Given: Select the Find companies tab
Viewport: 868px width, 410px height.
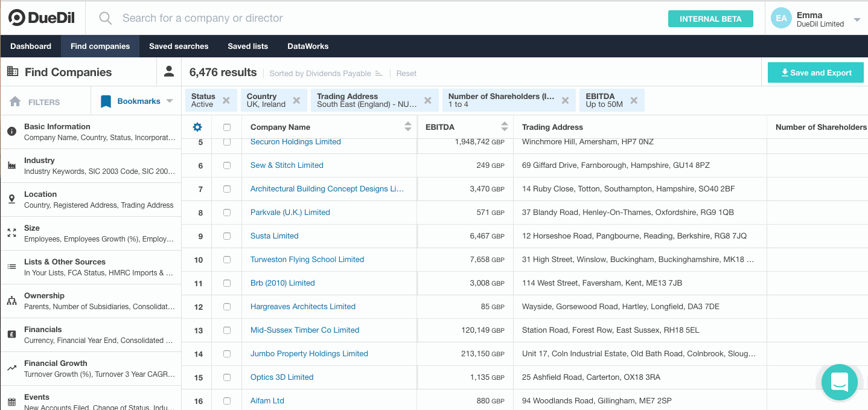Looking at the screenshot, I should (x=100, y=46).
